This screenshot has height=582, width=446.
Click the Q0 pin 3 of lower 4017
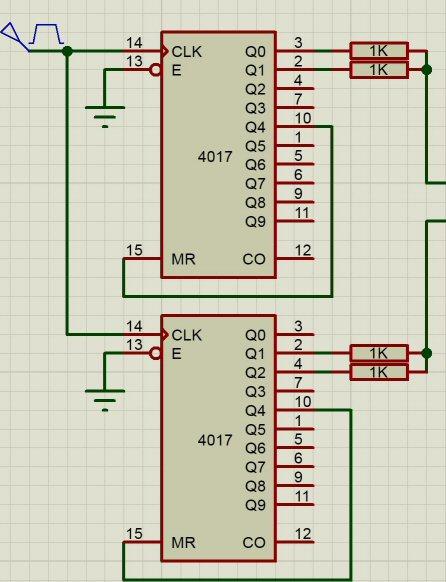[295, 334]
